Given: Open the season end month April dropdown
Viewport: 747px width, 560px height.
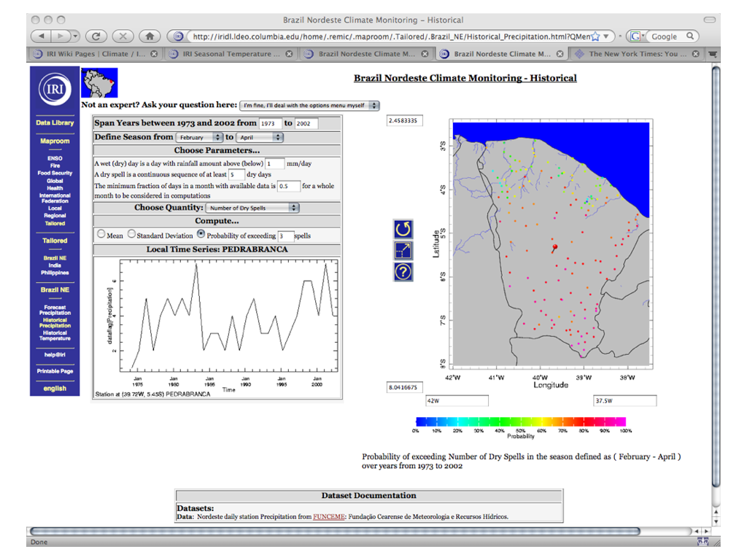Looking at the screenshot, I should [x=259, y=137].
